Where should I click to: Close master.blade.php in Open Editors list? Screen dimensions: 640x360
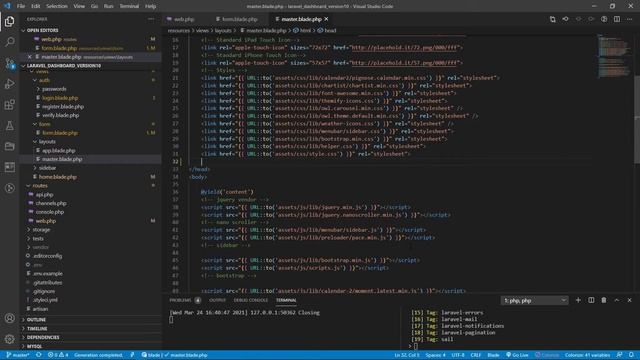point(30,57)
